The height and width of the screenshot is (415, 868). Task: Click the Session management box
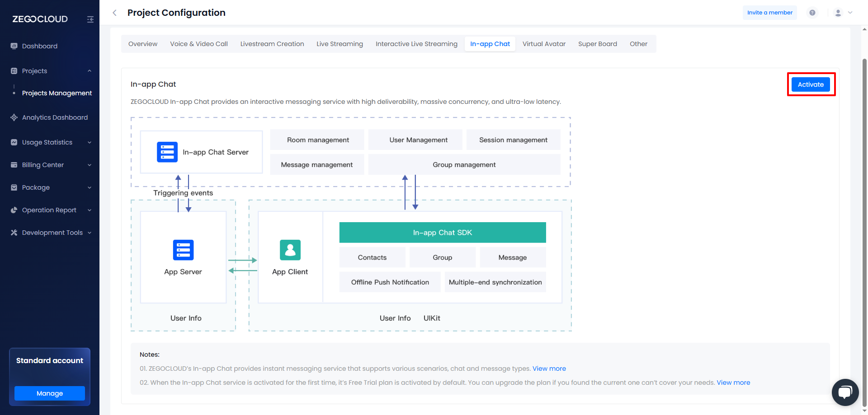[x=513, y=140]
